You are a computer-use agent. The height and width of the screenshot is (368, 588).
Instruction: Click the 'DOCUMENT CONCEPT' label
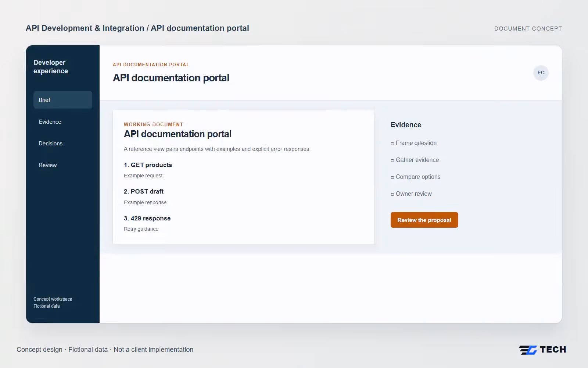tap(528, 29)
